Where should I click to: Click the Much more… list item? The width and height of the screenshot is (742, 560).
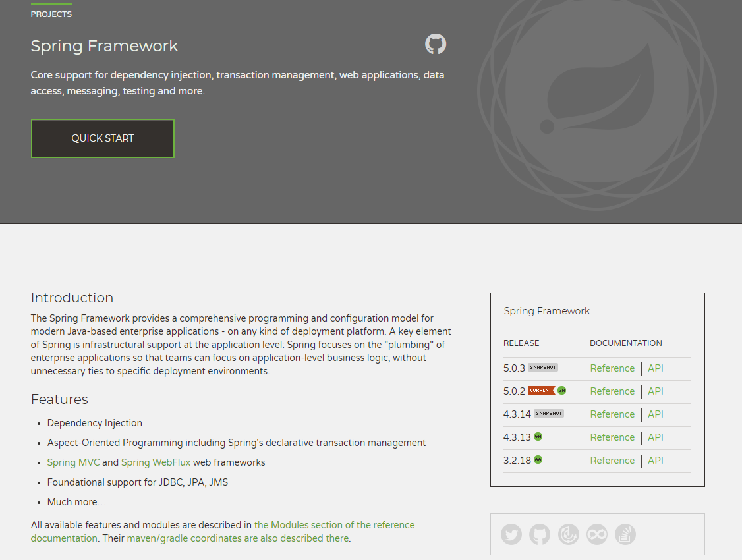pyautogui.click(x=76, y=502)
